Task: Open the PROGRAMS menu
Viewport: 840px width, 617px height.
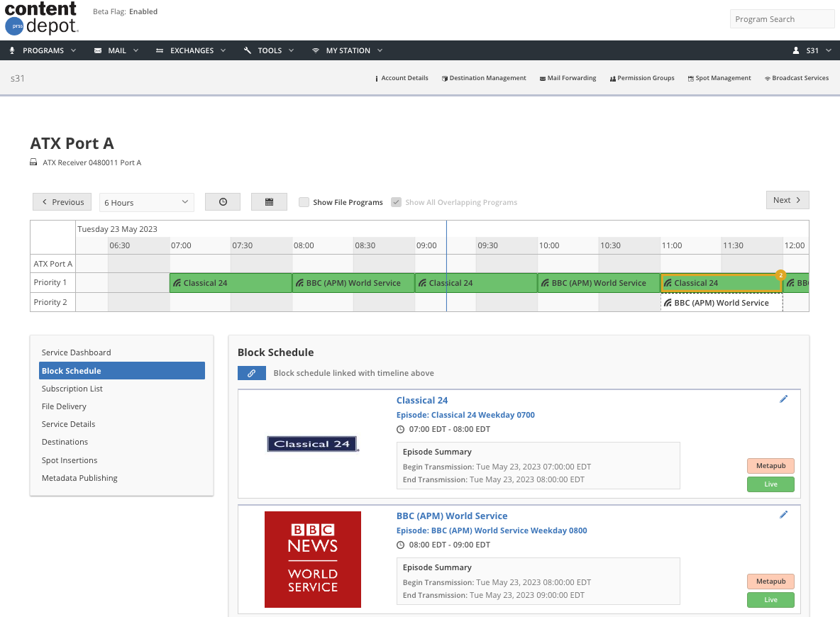Action: point(43,50)
